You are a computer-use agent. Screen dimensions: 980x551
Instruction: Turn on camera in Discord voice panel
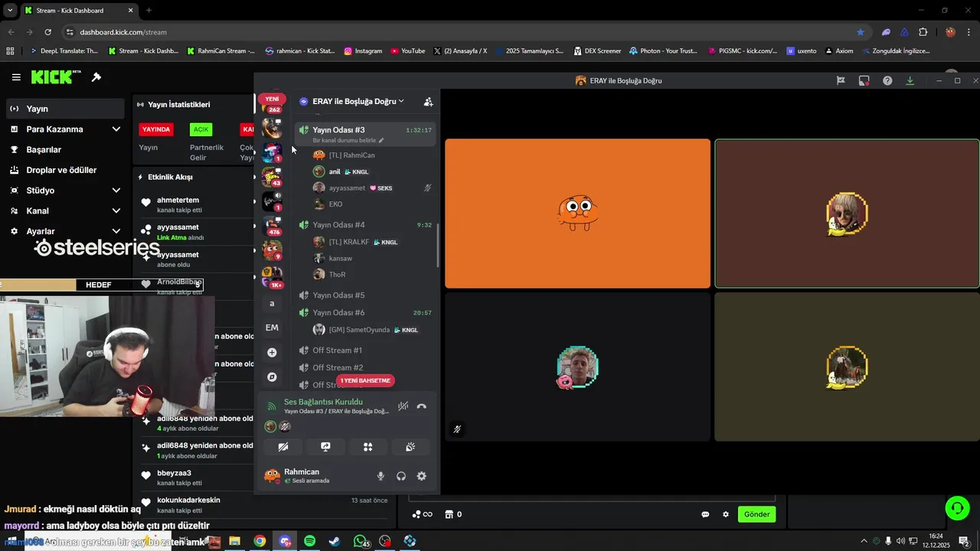pos(283,447)
